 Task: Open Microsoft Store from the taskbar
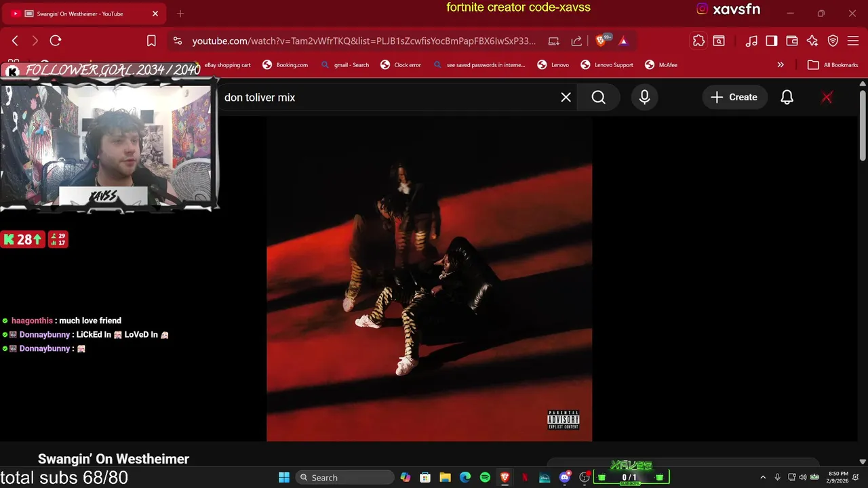point(425,478)
